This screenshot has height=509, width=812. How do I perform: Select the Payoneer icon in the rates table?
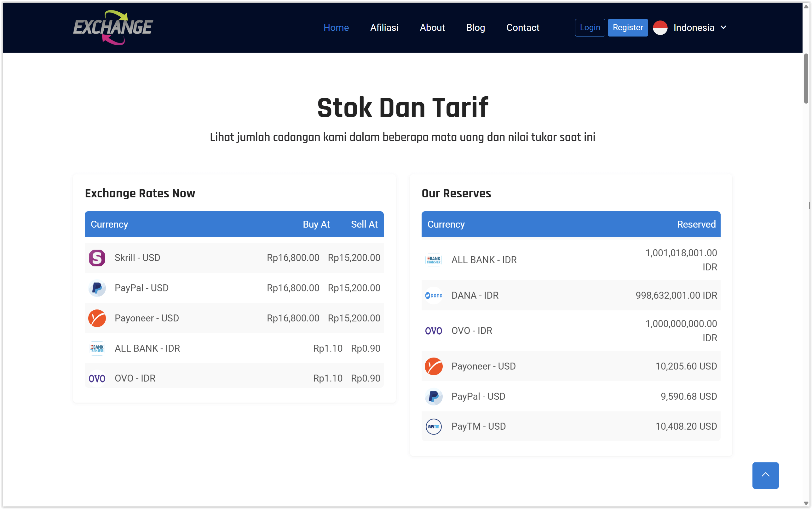97,318
